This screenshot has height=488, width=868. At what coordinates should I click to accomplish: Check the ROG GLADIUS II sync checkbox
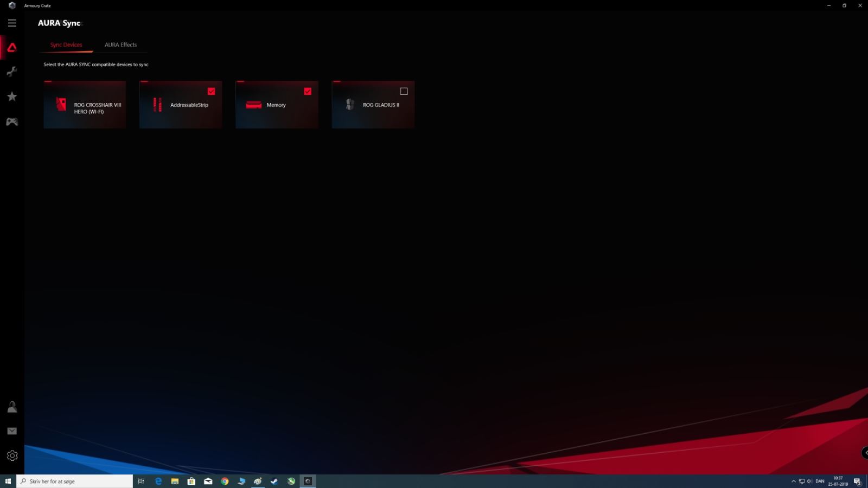404,91
